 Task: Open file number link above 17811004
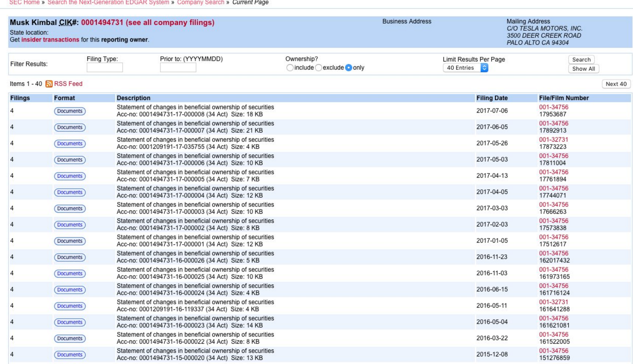(x=554, y=156)
